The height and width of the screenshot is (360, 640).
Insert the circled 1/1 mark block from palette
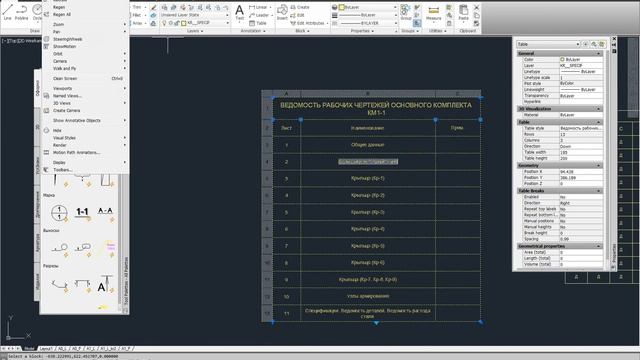click(59, 213)
